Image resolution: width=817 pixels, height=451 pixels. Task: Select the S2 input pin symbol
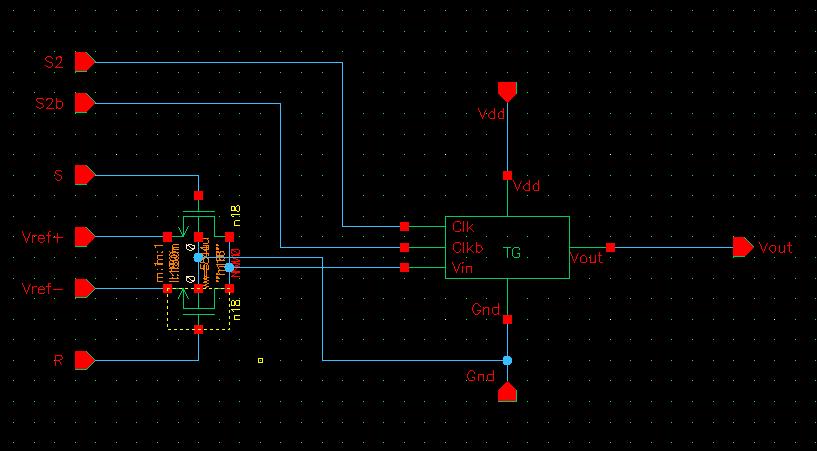pyautogui.click(x=85, y=62)
